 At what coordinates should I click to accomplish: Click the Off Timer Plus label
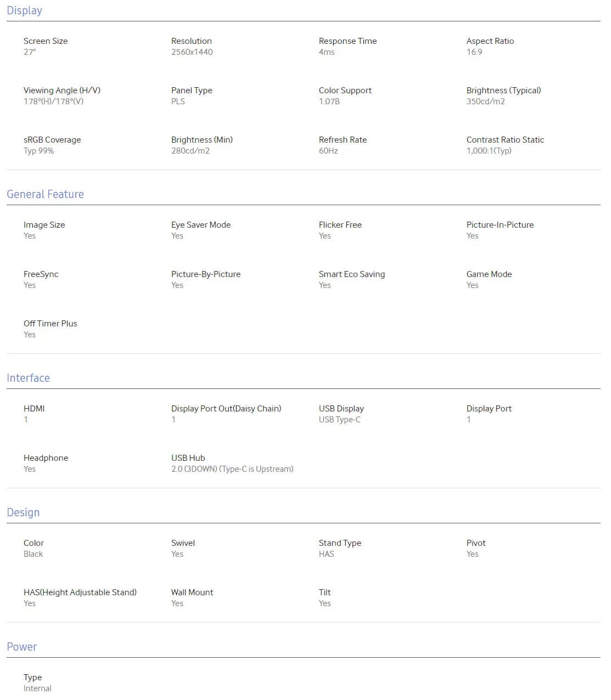pos(50,324)
